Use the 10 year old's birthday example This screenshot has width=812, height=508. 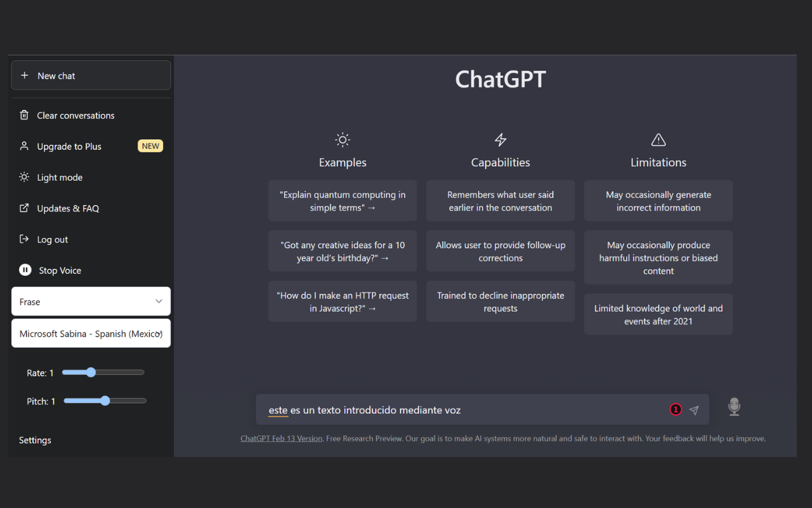pos(343,251)
